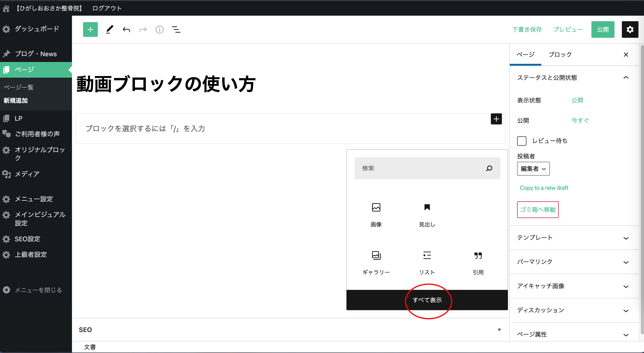Toggle the settings gear button

click(x=630, y=29)
